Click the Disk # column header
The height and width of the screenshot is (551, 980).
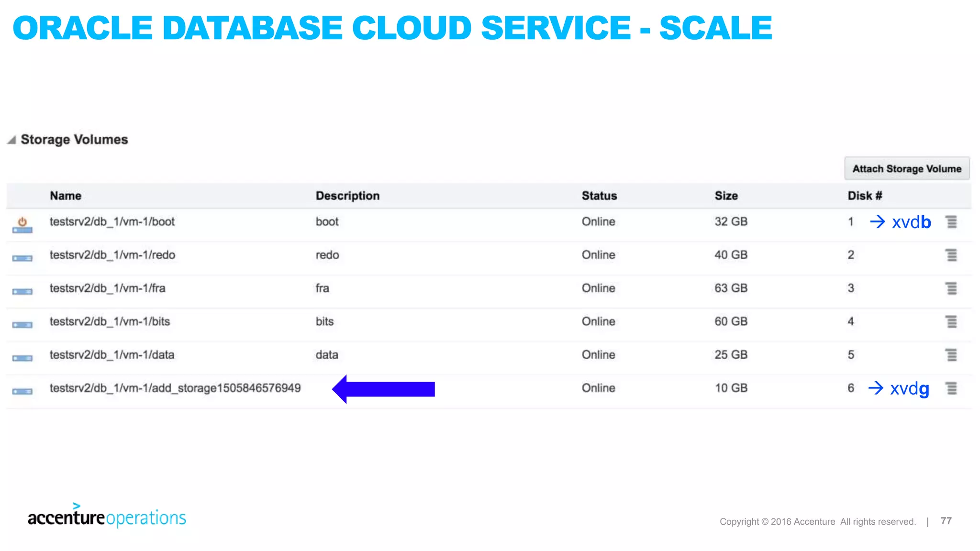click(865, 196)
